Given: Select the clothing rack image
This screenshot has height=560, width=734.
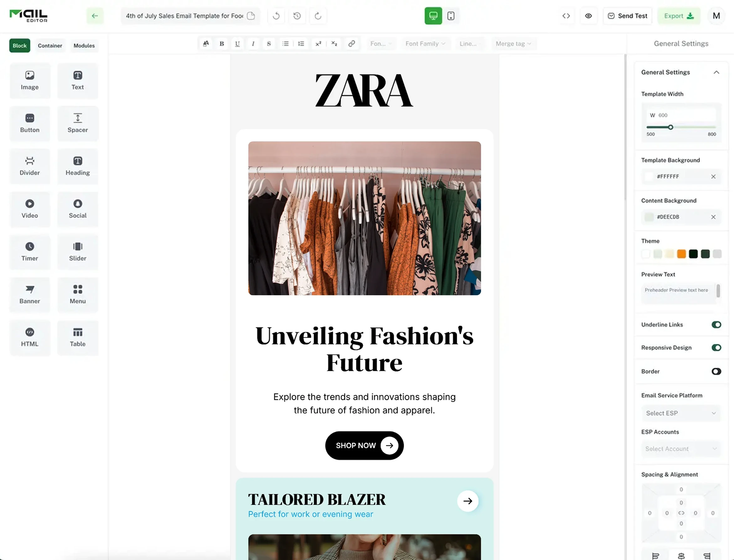Looking at the screenshot, I should point(364,218).
